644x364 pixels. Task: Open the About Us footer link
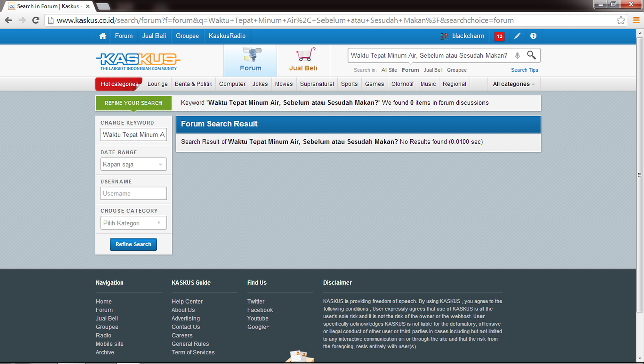click(x=183, y=310)
